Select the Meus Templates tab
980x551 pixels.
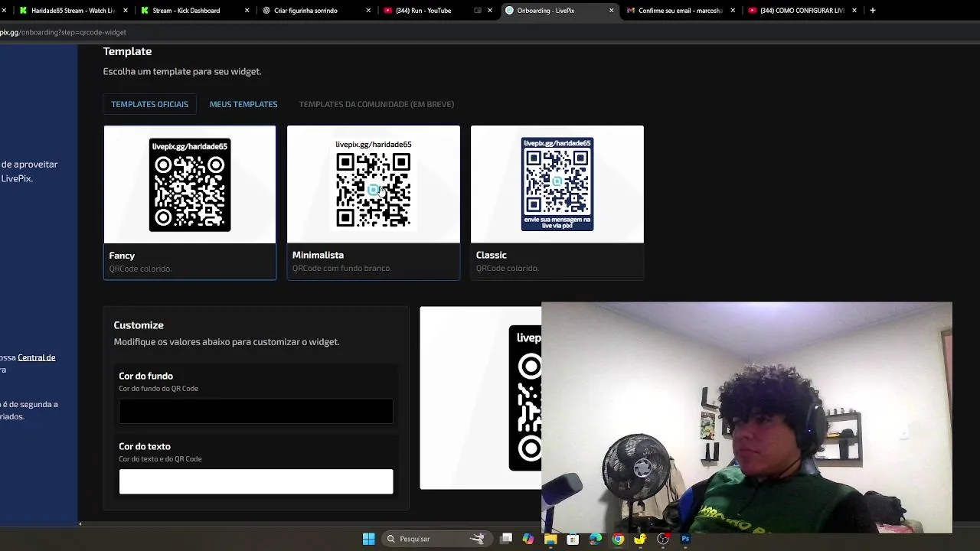tap(243, 104)
